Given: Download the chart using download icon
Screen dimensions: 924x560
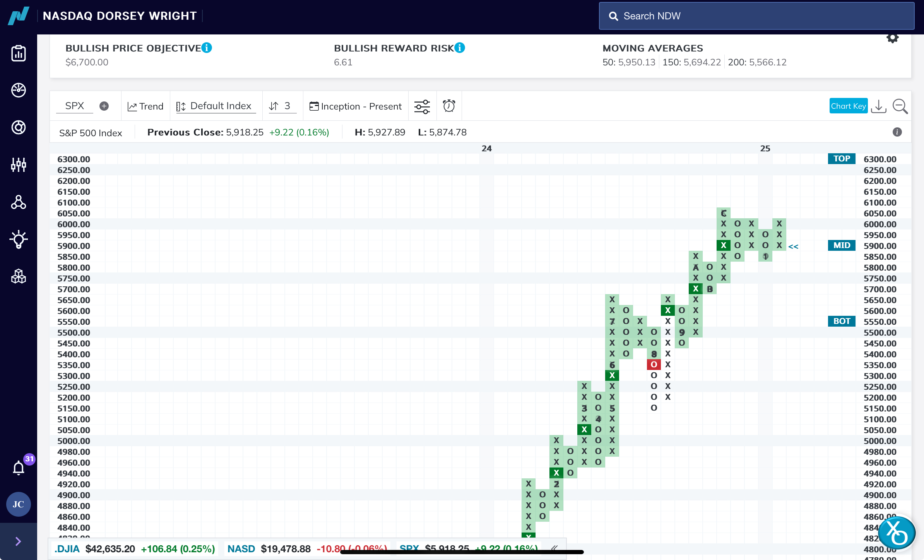Looking at the screenshot, I should (x=878, y=106).
